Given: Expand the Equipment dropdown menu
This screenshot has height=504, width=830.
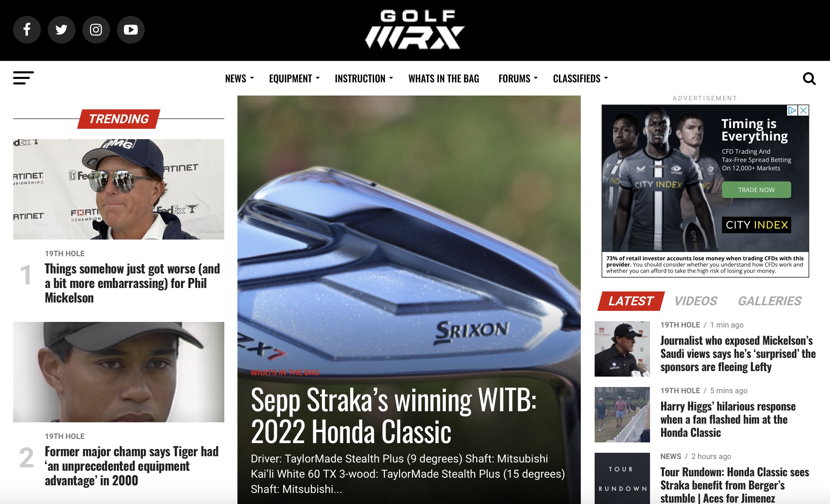Looking at the screenshot, I should point(295,79).
